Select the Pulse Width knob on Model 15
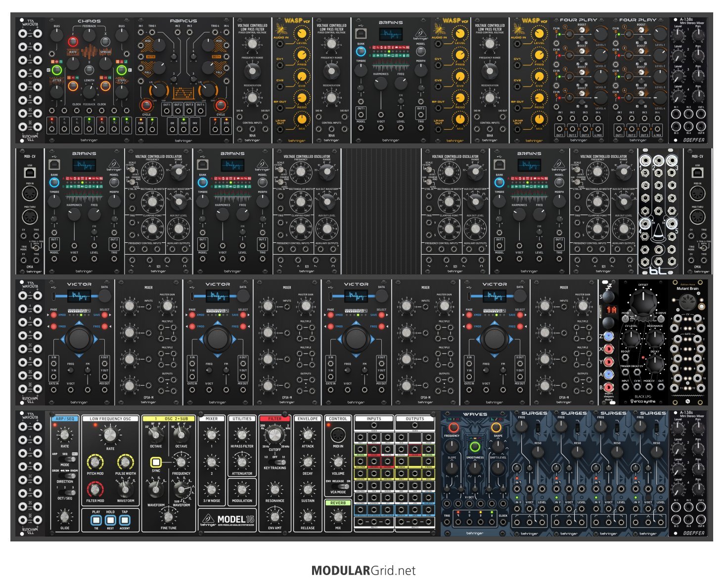The image size is (728, 581). click(126, 463)
